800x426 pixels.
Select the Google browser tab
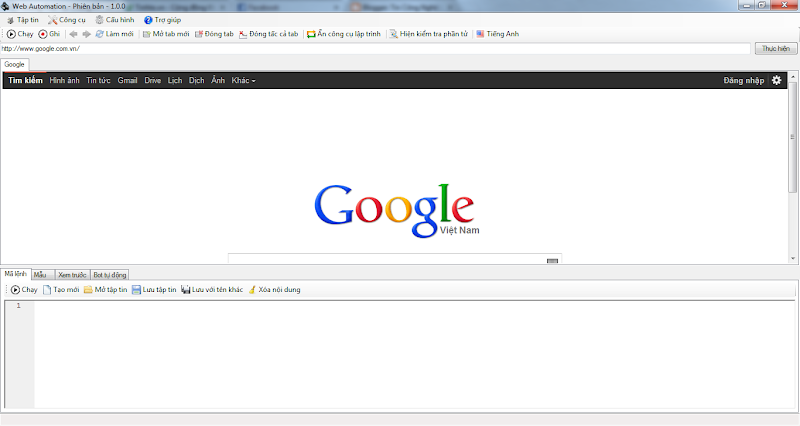(x=14, y=65)
